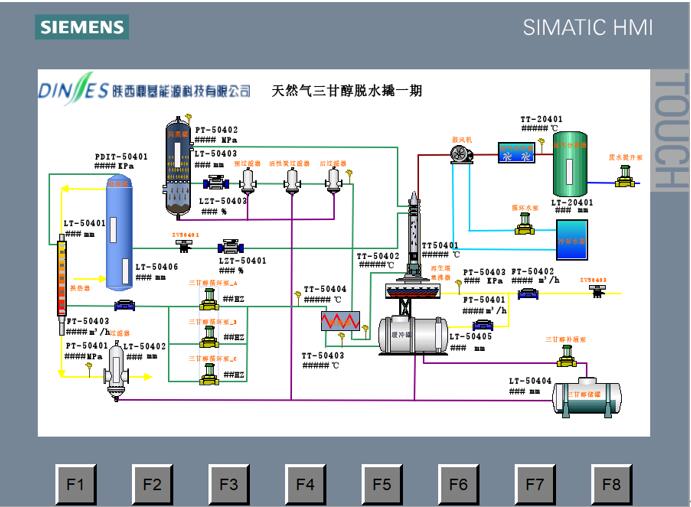Select TEG circulation pump B
Viewport: 691px width, 507px height.
pos(208,338)
